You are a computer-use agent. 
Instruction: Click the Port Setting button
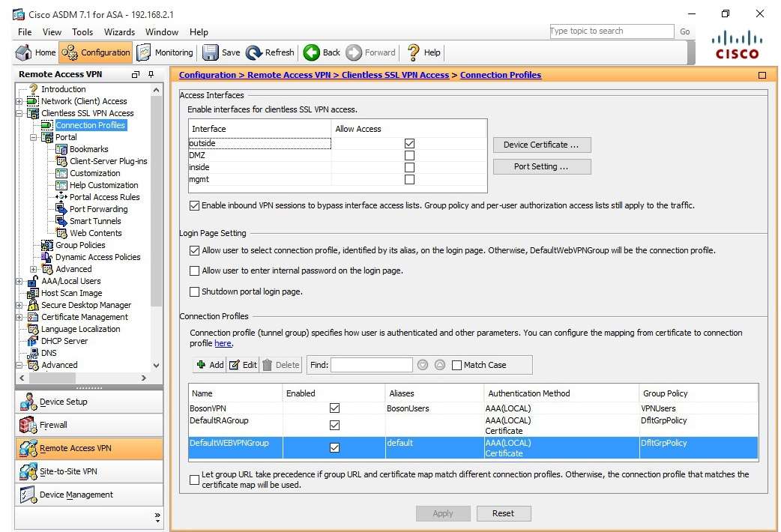(x=542, y=166)
